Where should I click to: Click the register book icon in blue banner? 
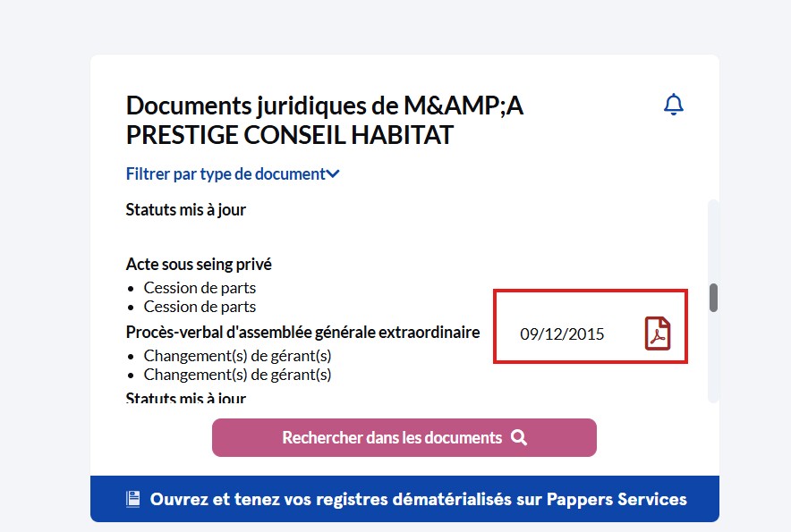pyautogui.click(x=133, y=499)
